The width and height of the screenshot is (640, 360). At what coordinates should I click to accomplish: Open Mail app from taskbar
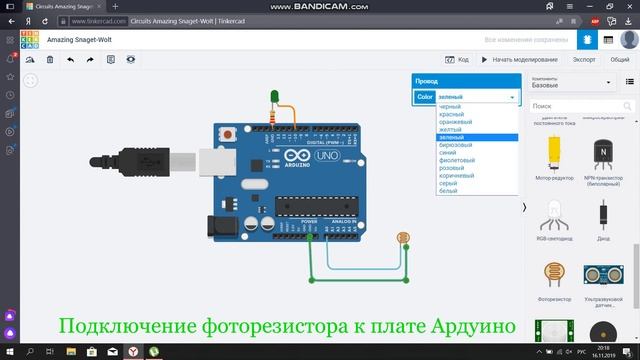tap(113, 351)
